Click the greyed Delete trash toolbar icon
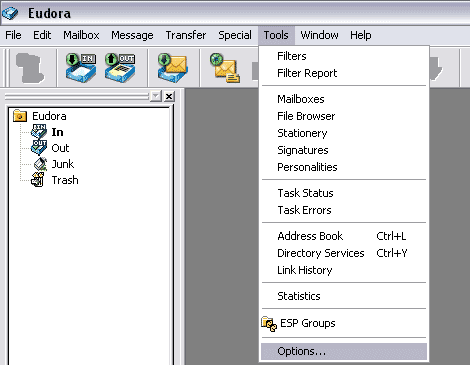470x365 pixels. [x=30, y=68]
